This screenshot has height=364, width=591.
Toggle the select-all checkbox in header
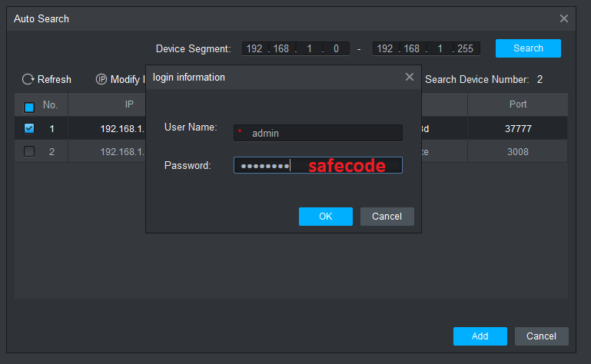(29, 106)
